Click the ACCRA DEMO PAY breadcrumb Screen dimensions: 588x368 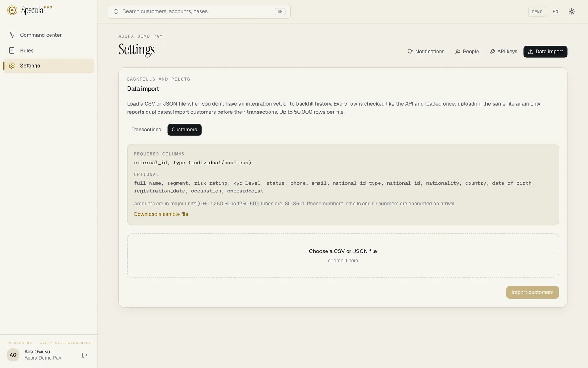point(140,36)
